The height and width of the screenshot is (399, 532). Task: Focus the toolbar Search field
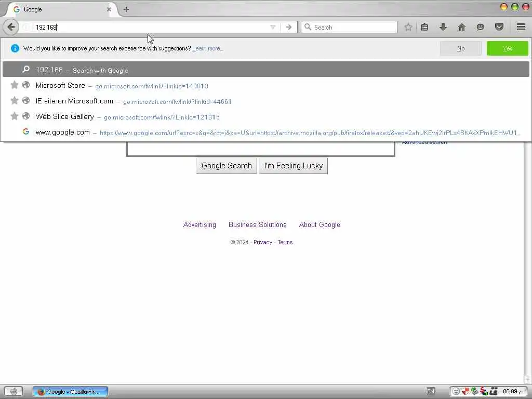pyautogui.click(x=349, y=27)
